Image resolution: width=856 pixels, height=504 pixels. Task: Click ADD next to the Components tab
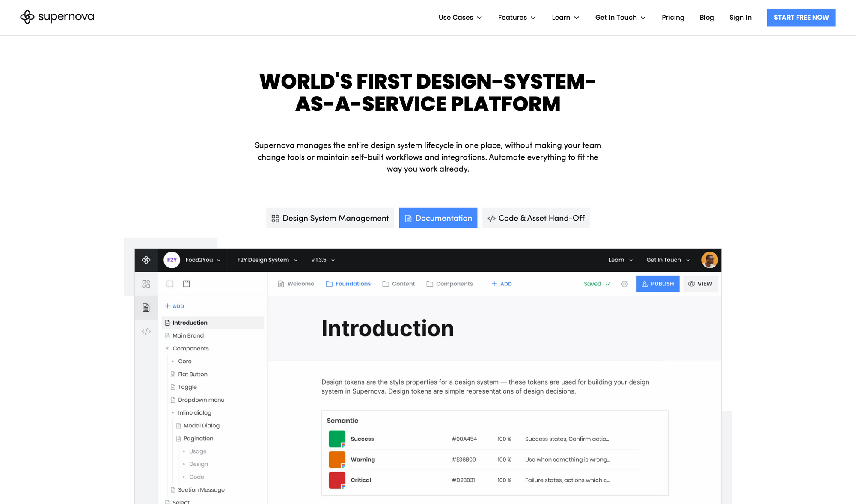(x=501, y=284)
